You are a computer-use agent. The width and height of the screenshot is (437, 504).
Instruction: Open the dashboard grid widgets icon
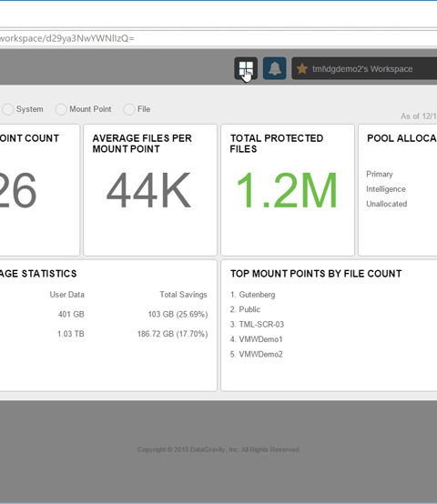pyautogui.click(x=246, y=68)
